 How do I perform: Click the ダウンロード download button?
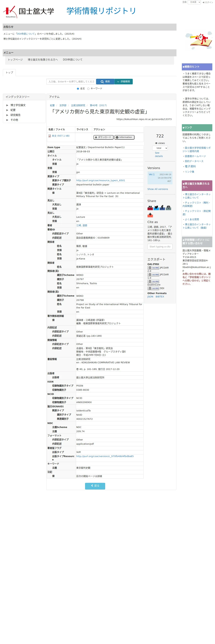103,137
